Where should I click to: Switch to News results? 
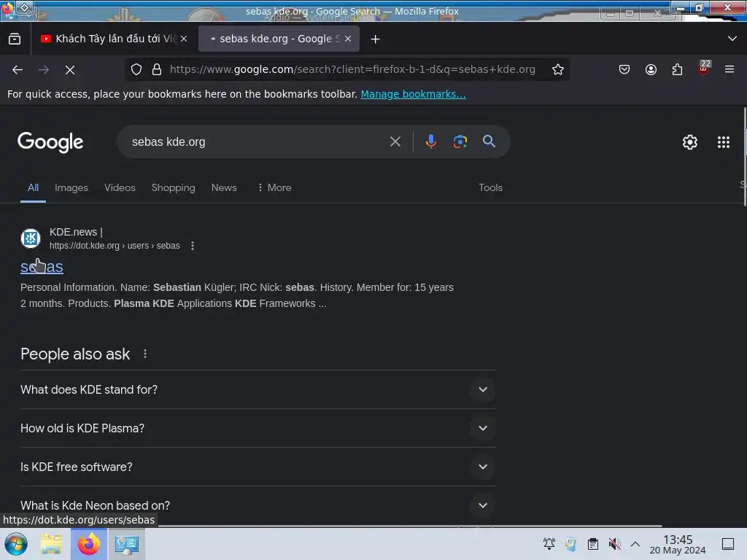tap(224, 187)
